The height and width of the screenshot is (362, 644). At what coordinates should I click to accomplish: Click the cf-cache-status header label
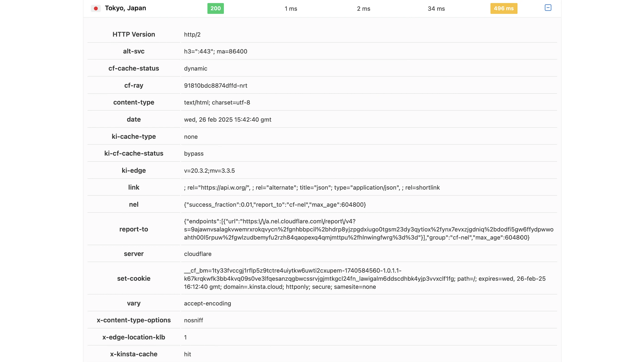point(134,68)
